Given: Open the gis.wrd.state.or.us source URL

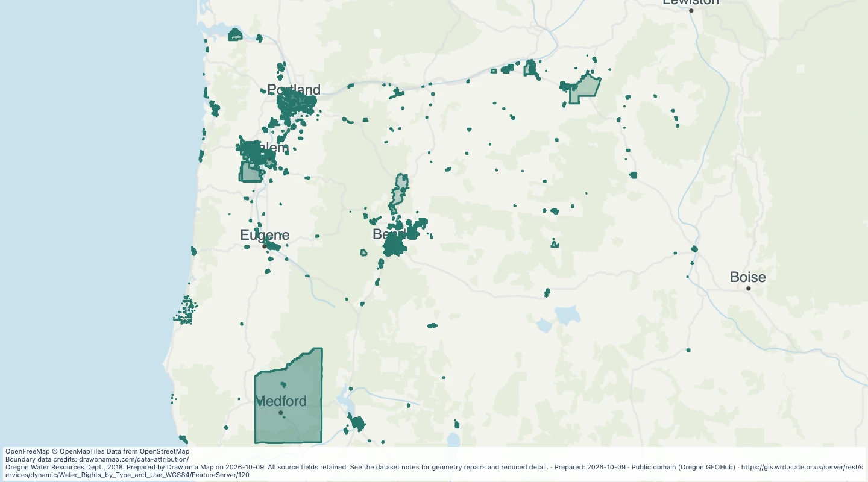Looking at the screenshot, I should click(x=434, y=471).
